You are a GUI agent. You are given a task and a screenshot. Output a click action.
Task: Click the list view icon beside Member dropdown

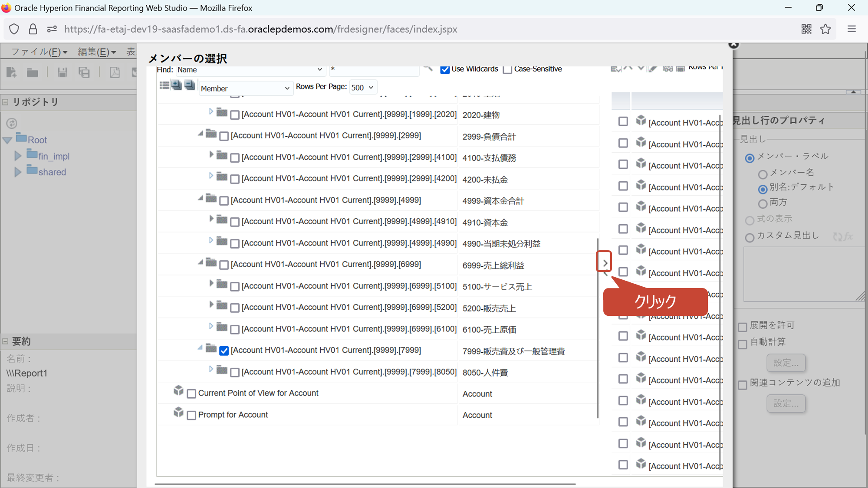click(164, 85)
